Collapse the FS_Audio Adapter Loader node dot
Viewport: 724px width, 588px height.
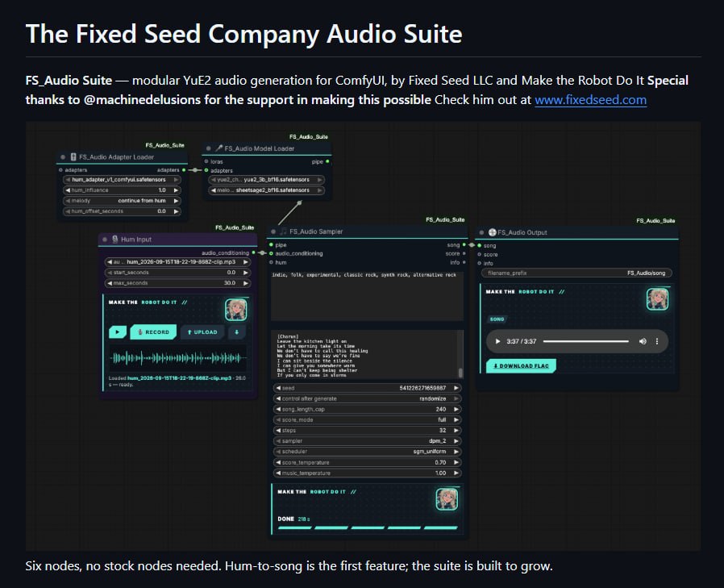click(63, 157)
